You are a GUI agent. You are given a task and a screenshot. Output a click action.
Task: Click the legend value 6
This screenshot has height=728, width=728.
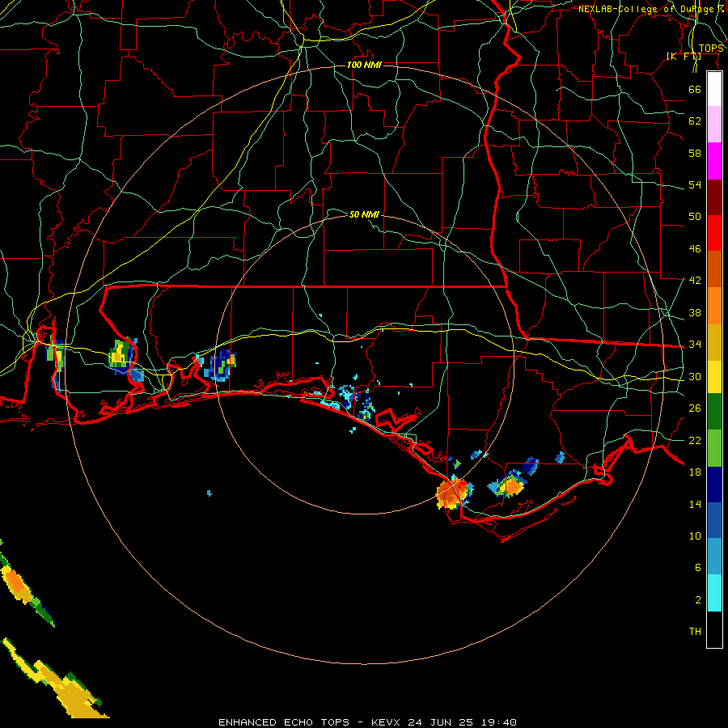[697, 567]
